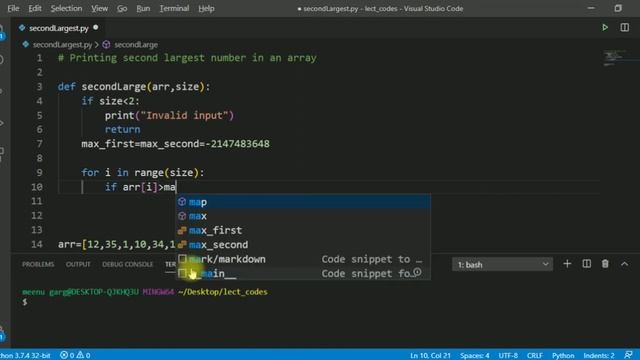Change UTF-8 file encoding
The height and width of the screenshot is (360, 640).
(x=508, y=355)
